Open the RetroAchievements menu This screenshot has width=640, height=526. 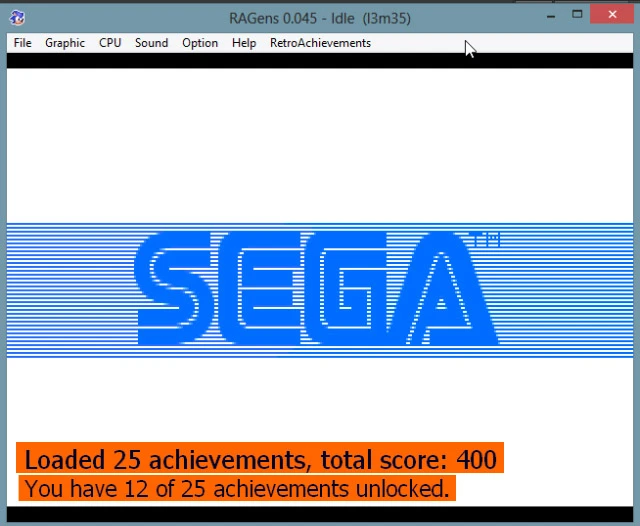click(320, 43)
